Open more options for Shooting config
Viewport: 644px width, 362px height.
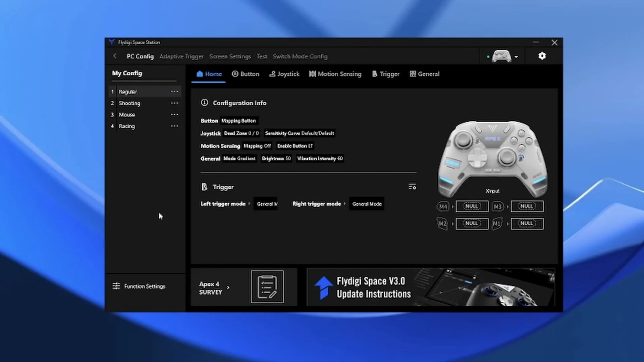174,103
